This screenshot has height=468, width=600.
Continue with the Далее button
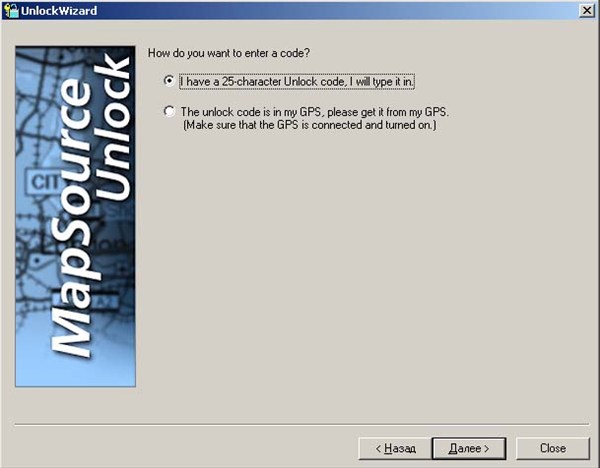tap(469, 448)
